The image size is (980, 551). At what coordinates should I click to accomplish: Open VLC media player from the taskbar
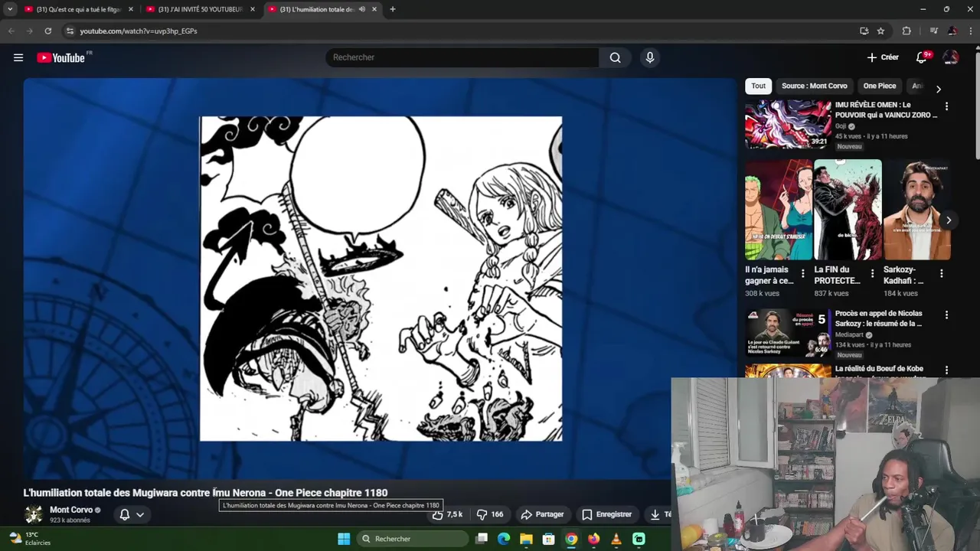[616, 539]
